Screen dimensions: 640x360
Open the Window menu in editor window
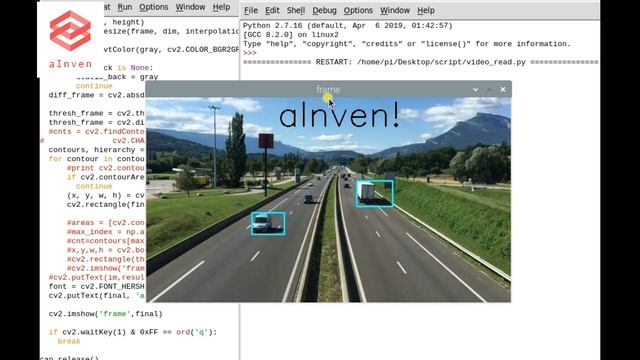pyautogui.click(x=190, y=7)
